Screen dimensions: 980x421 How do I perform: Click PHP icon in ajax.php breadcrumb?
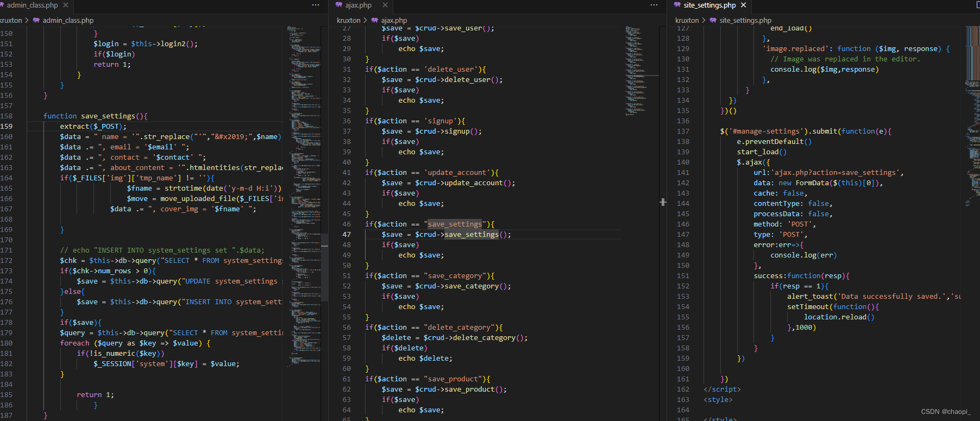tap(375, 21)
